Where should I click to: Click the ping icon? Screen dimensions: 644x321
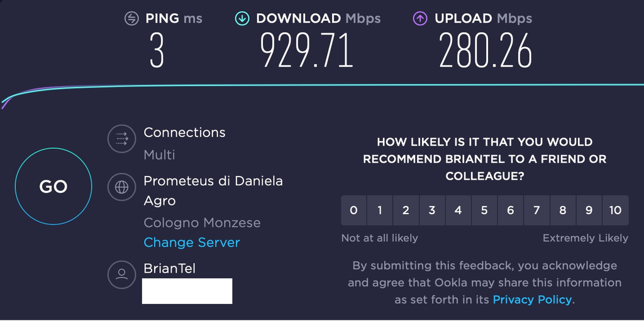(x=131, y=19)
